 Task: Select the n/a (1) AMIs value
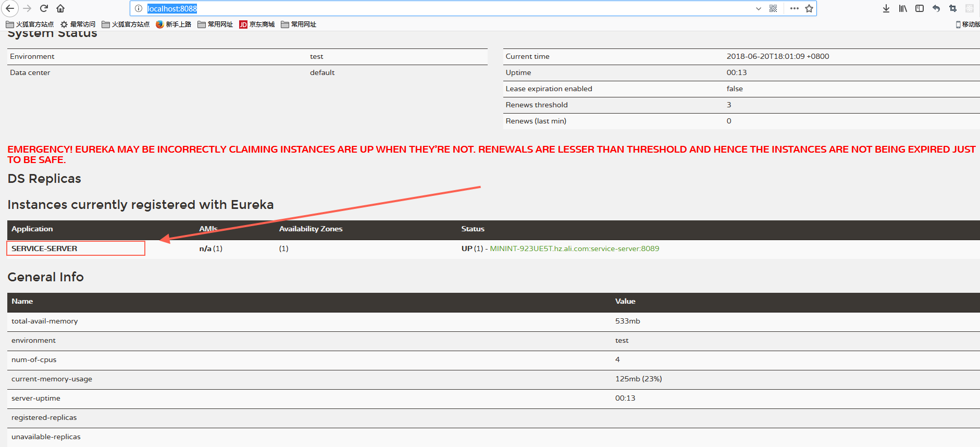[210, 249]
